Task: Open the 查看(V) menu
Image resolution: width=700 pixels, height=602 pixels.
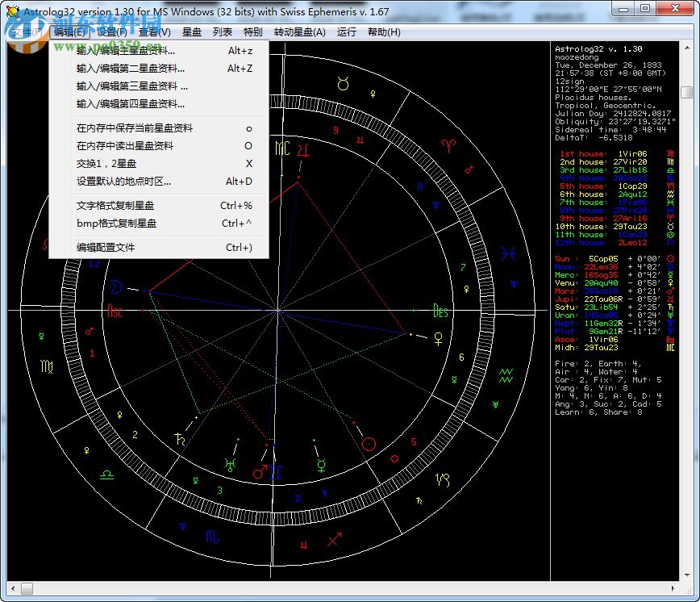Action: pos(154,32)
